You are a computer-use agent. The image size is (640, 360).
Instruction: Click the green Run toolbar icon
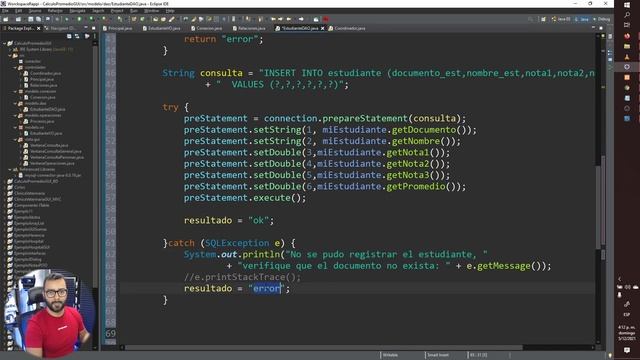point(79,19)
